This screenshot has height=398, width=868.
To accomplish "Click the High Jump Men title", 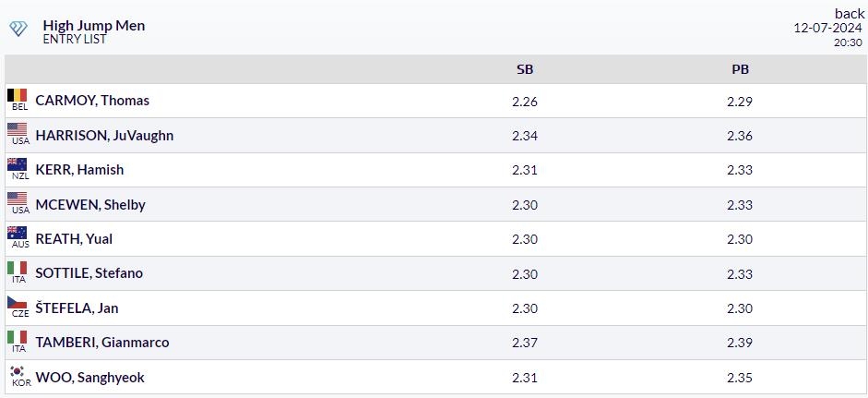I will point(94,26).
